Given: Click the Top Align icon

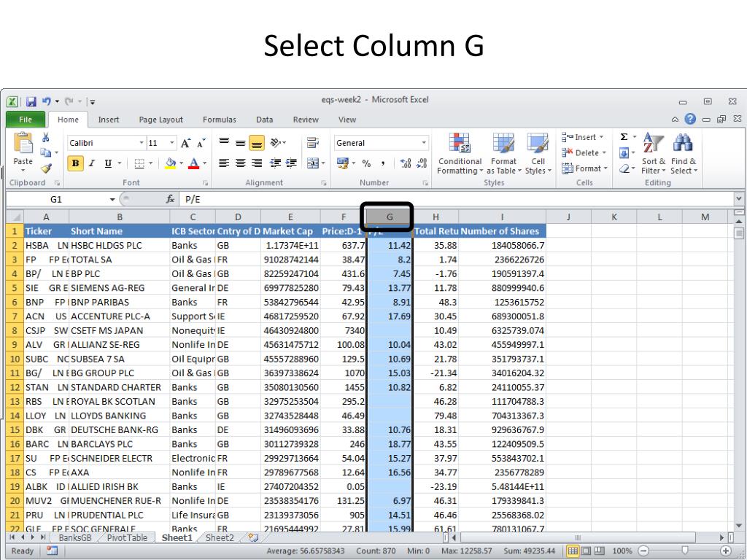Looking at the screenshot, I should [224, 142].
